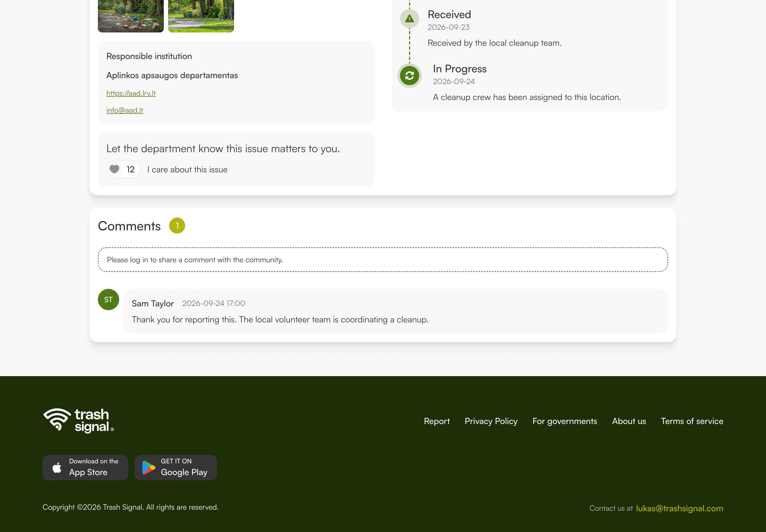
Task: Click the copyright ©2026 Trash Signal text
Action: (x=130, y=507)
